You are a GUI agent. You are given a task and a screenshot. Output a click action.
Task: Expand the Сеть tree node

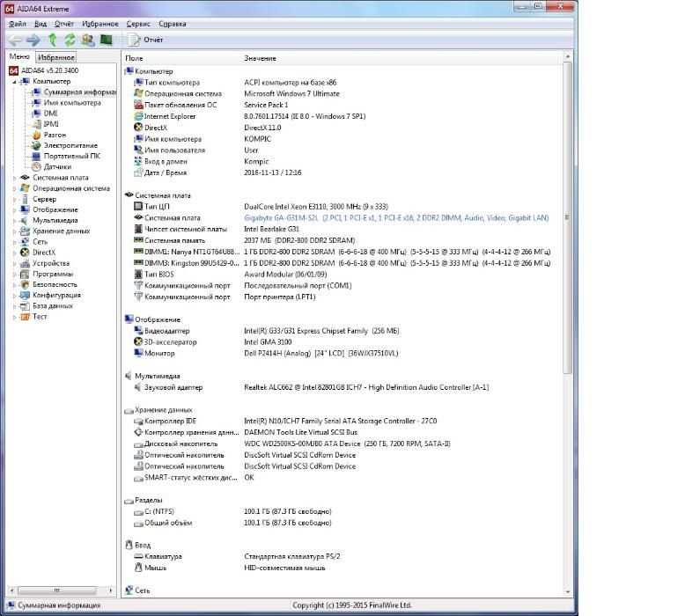pyautogui.click(x=14, y=242)
